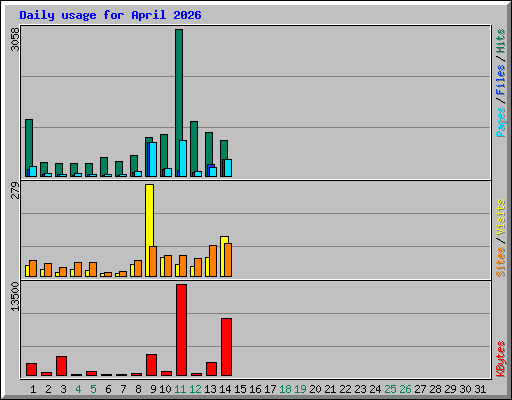Click green day 25 on the x-axis

click(390, 389)
